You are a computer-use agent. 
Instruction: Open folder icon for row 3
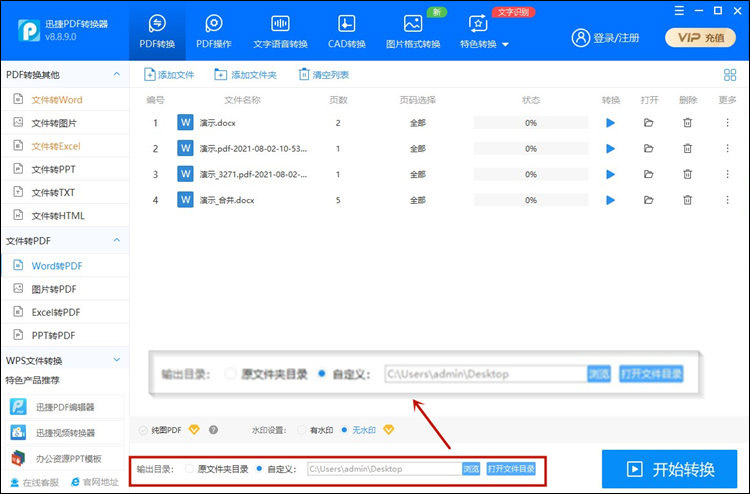pyautogui.click(x=649, y=174)
